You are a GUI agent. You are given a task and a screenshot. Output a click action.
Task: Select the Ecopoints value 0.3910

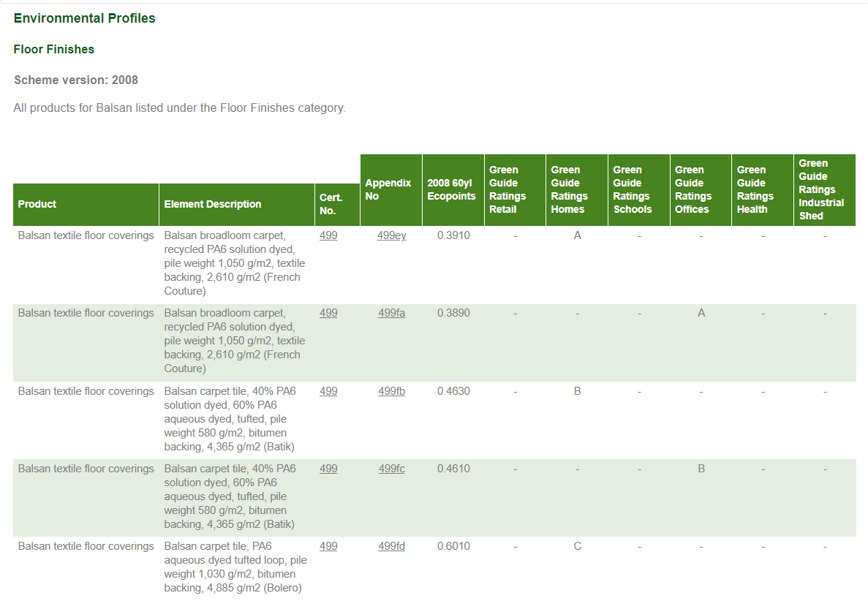tap(453, 235)
